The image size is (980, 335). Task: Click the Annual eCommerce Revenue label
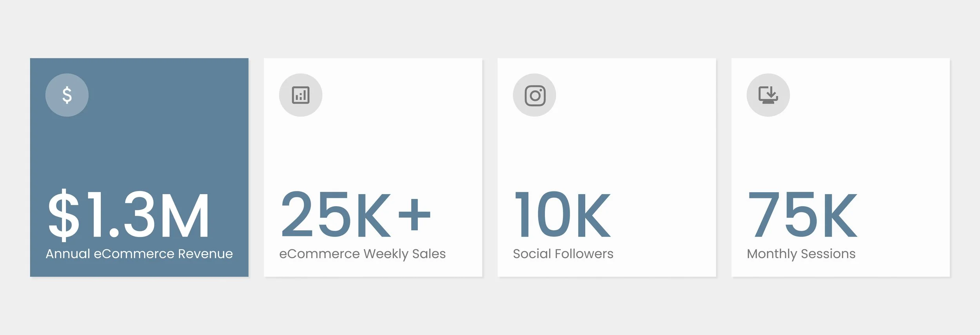tap(139, 254)
